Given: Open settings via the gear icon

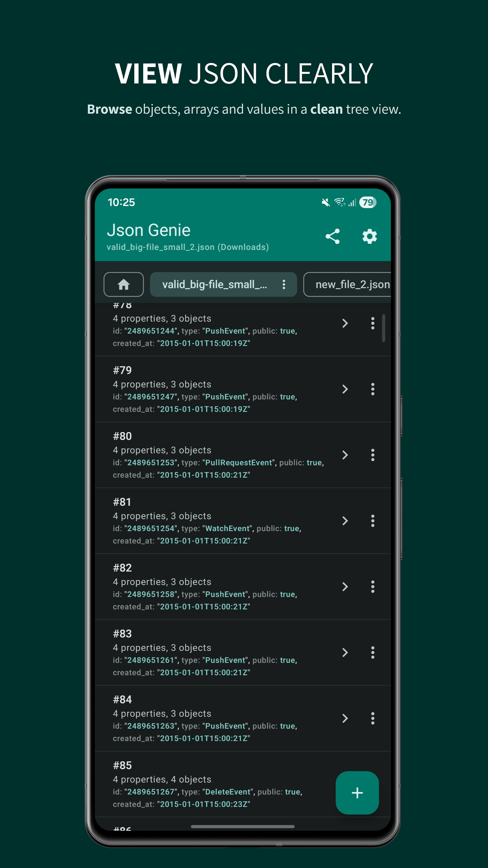Looking at the screenshot, I should [369, 236].
